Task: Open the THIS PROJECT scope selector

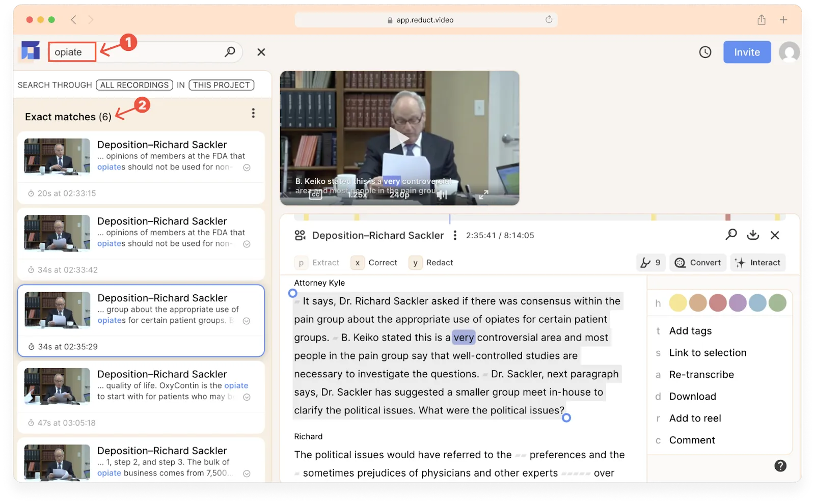Action: [222, 85]
